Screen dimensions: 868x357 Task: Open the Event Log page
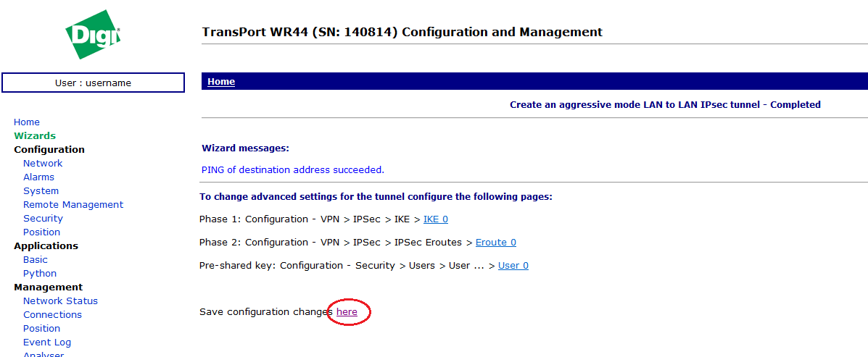pyautogui.click(x=47, y=343)
